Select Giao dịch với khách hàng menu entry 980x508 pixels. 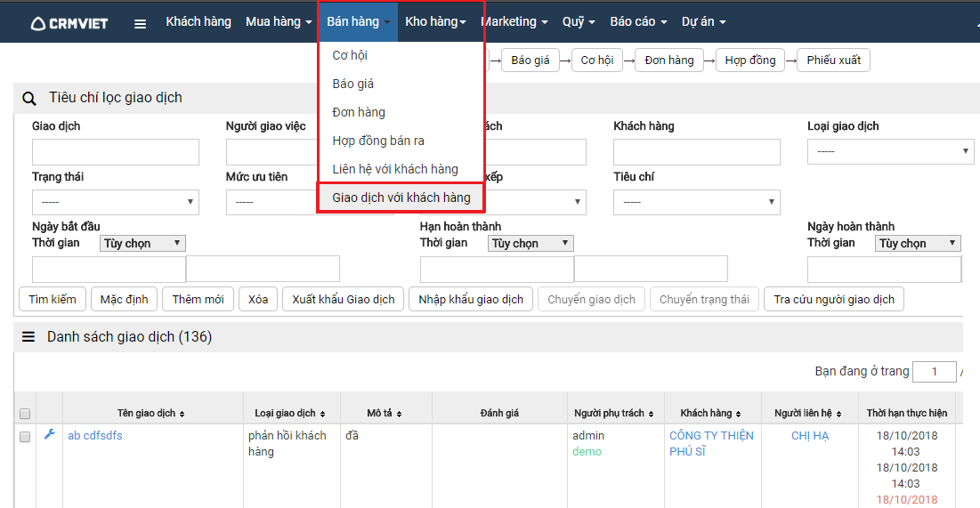(x=401, y=198)
